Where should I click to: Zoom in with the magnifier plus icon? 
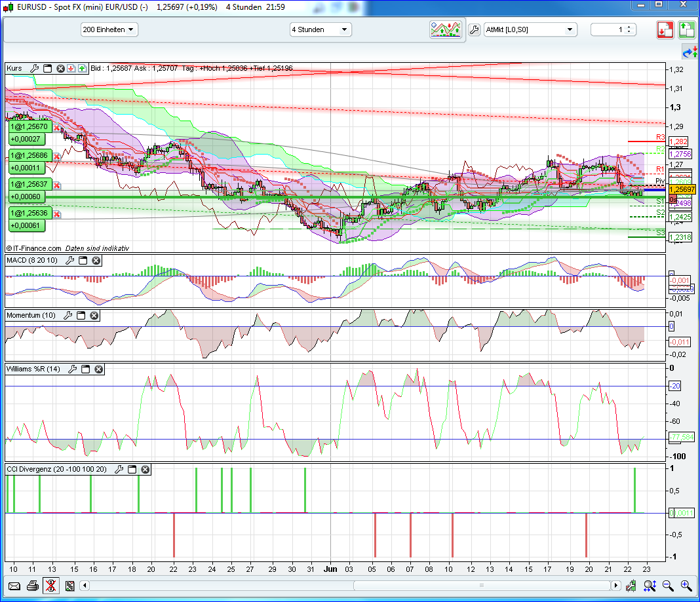686,586
